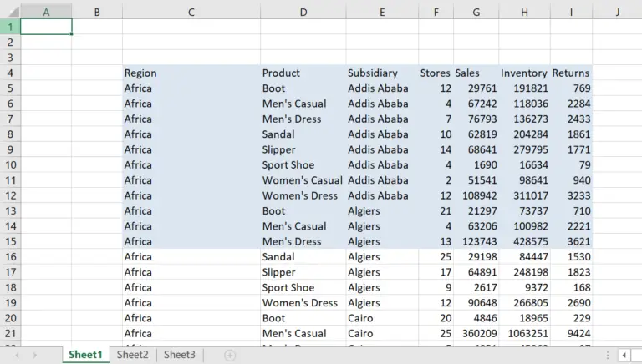Select the Sheet1 tab
Viewport: 642px width, 364px height.
pos(85,355)
